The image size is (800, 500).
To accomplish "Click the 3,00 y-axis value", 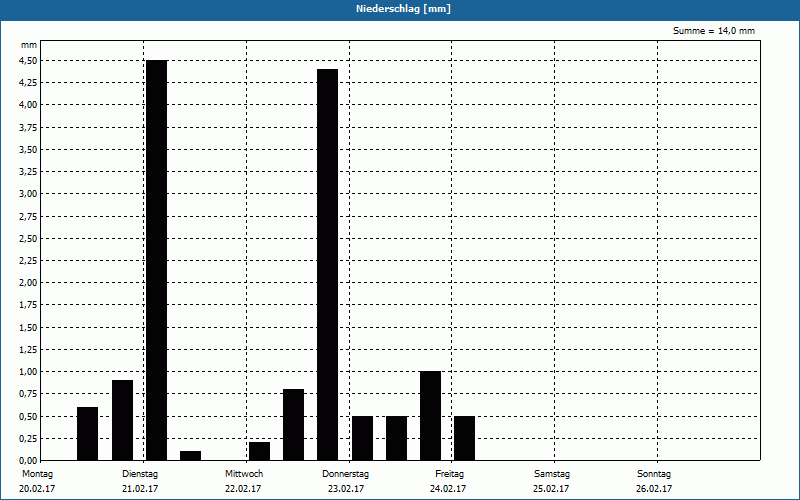I will pos(28,194).
